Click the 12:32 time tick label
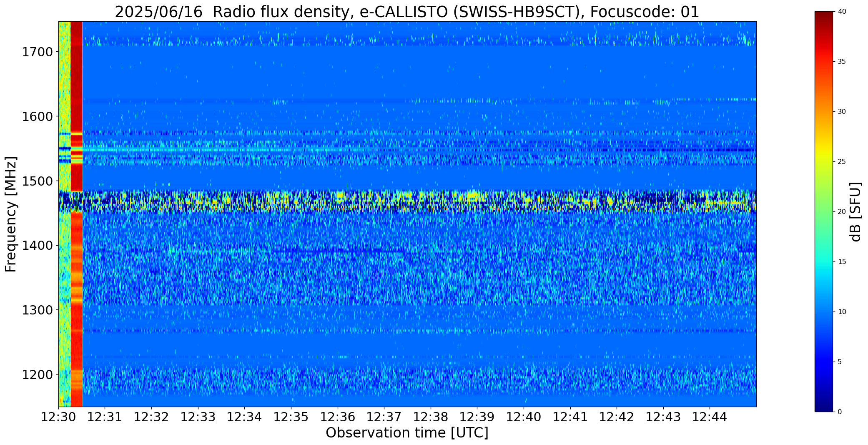The image size is (868, 445). pyautogui.click(x=151, y=417)
